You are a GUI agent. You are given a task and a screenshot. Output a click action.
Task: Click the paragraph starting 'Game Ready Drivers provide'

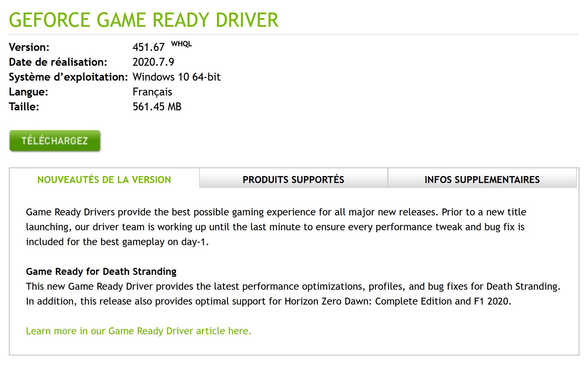(x=276, y=227)
